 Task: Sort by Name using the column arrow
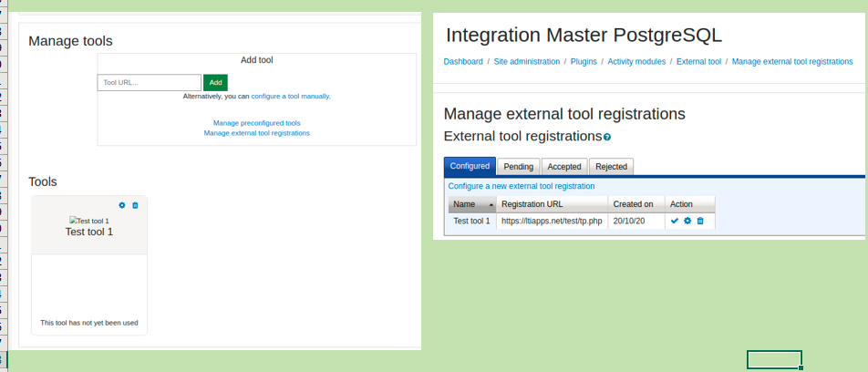491,205
